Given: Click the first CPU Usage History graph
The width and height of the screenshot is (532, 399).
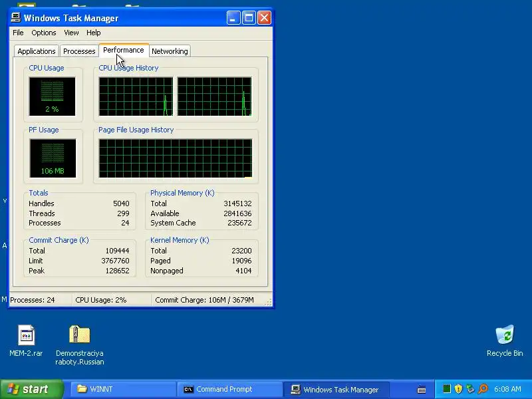Looking at the screenshot, I should tap(136, 96).
